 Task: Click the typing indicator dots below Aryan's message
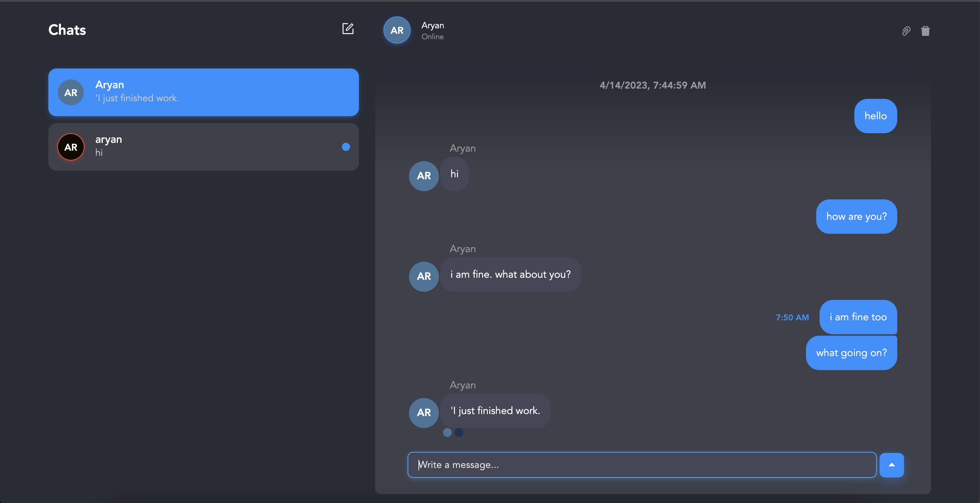(453, 432)
